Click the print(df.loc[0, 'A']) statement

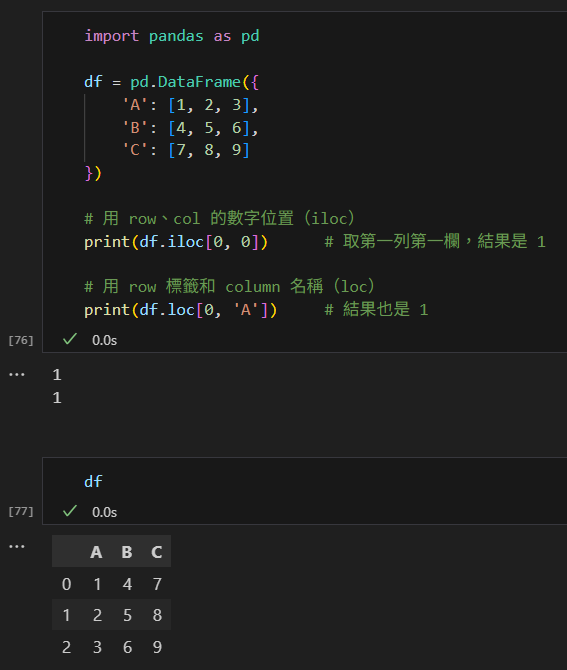coord(181,310)
